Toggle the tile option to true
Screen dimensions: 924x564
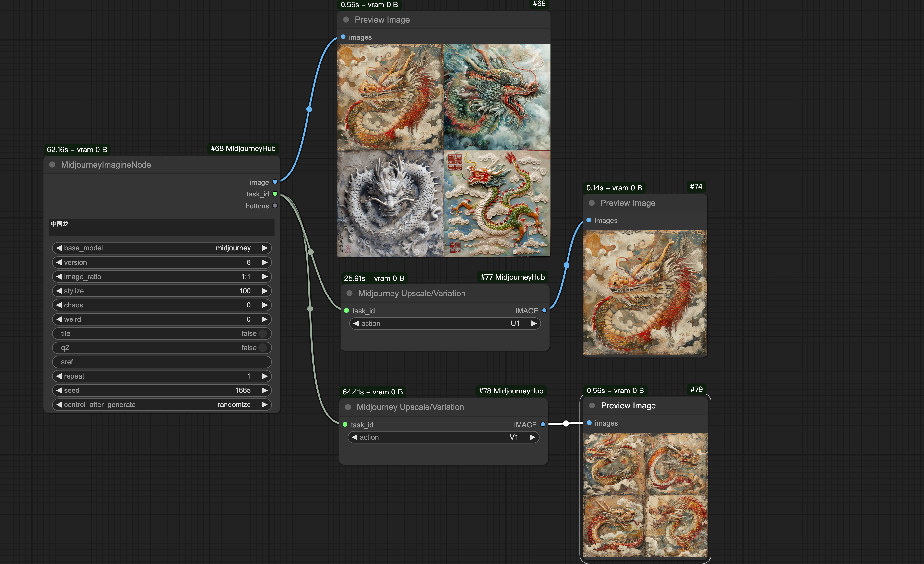pyautogui.click(x=262, y=333)
